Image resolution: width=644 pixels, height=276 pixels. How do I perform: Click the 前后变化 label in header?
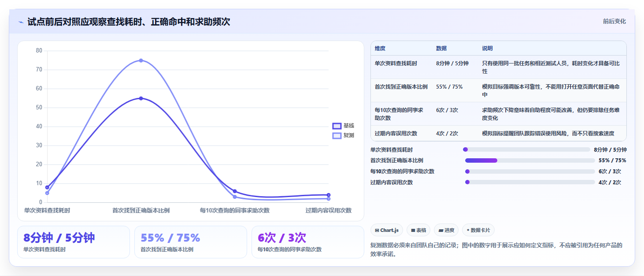click(x=614, y=21)
